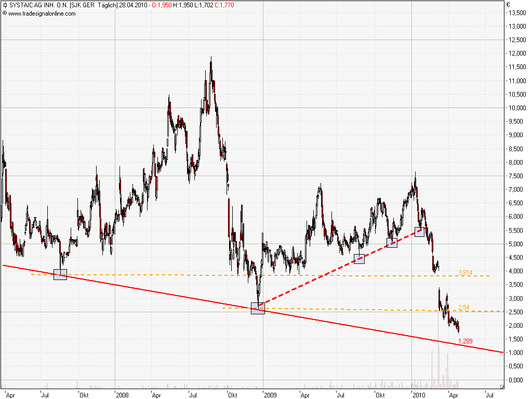Screen dimensions: 532x399
Task: Click the [SJK GER Täglich] symbol text
Action: [x=94, y=5]
